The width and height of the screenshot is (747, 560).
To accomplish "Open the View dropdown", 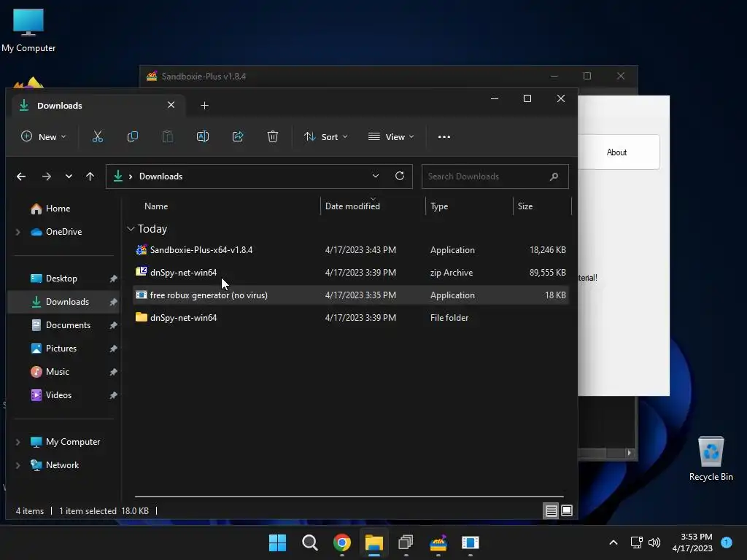I will [x=391, y=136].
